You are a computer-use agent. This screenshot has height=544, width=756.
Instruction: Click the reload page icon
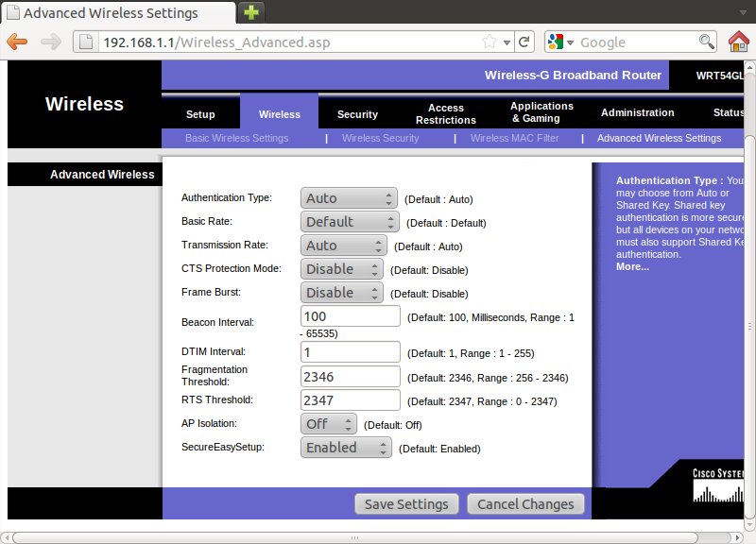tap(524, 42)
